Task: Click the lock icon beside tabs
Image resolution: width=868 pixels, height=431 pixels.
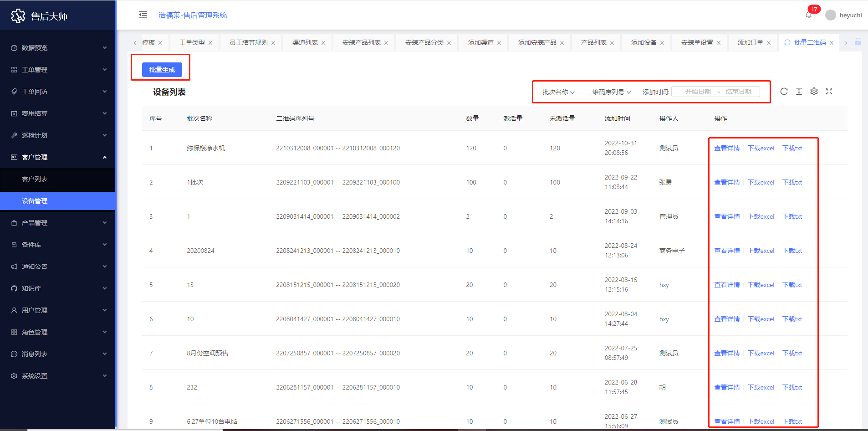Action: point(858,42)
